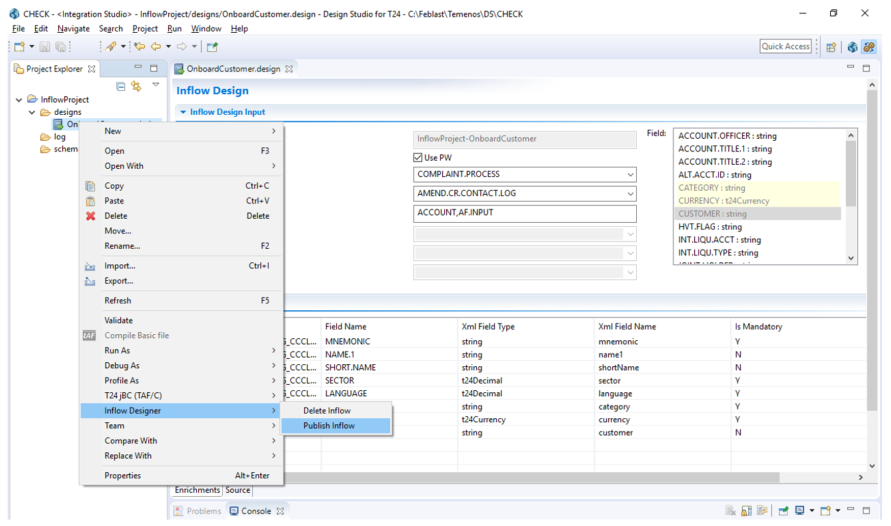Toggle Link with Editor icon
Screen dimensions: 891x526
[x=136, y=87]
